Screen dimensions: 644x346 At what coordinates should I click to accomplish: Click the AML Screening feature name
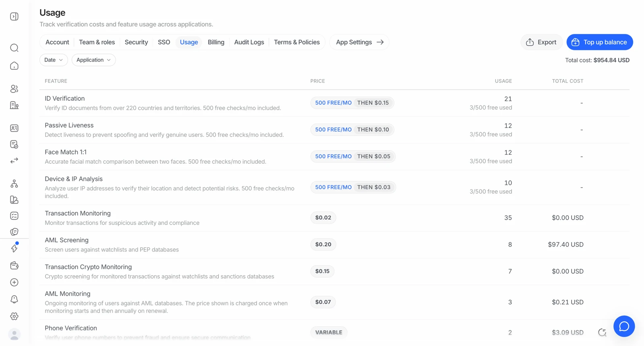[x=66, y=240]
